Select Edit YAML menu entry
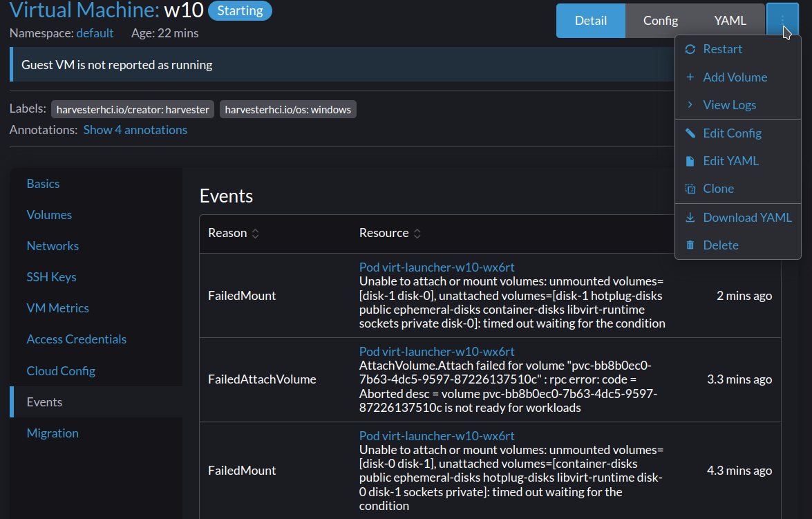Screen dimensions: 812x519 pos(738,161)
